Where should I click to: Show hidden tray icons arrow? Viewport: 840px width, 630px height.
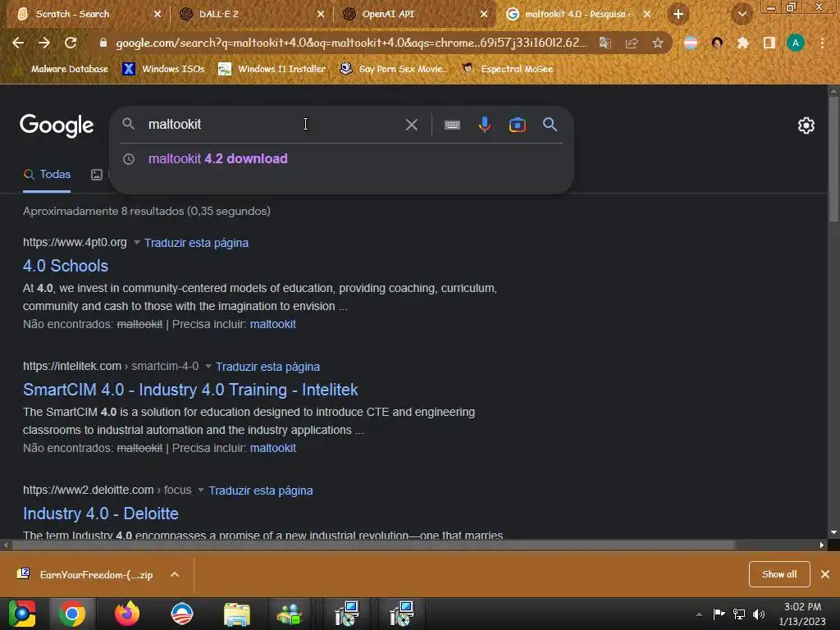point(699,614)
